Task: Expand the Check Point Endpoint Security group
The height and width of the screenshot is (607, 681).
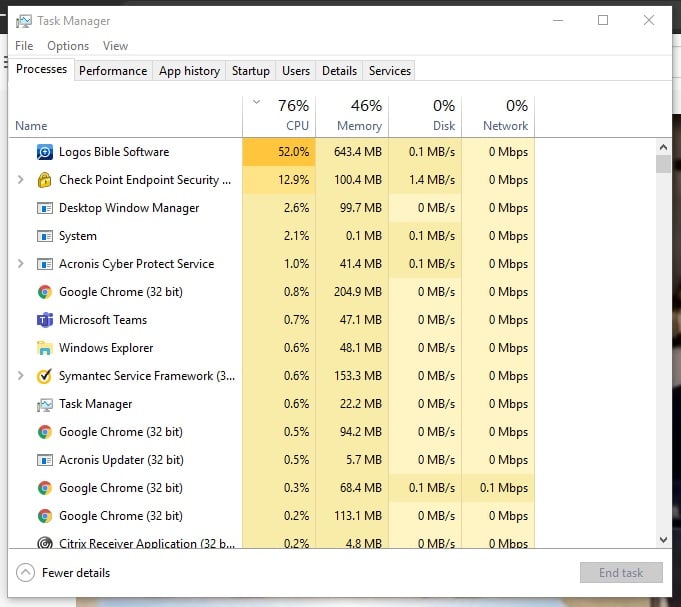Action: point(20,180)
